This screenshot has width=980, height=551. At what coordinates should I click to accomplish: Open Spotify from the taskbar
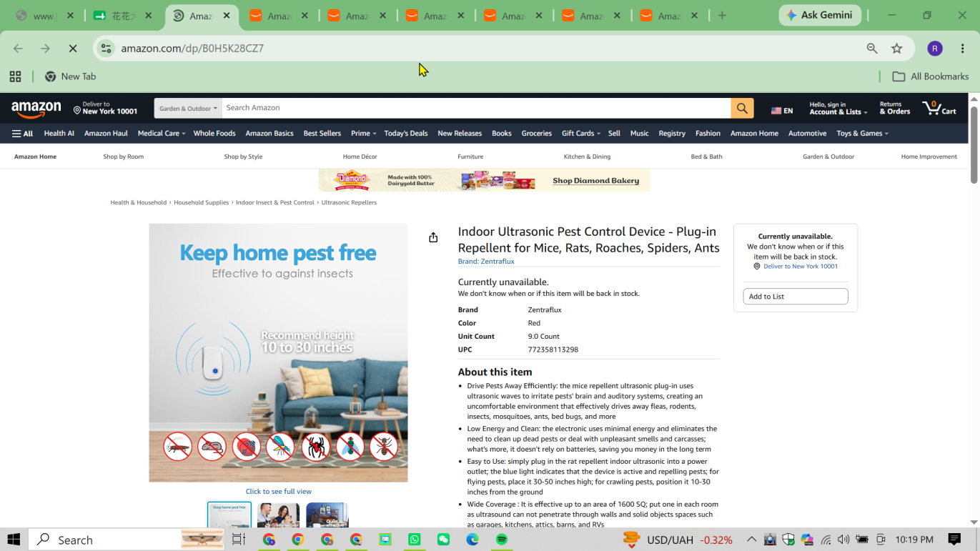tap(502, 540)
